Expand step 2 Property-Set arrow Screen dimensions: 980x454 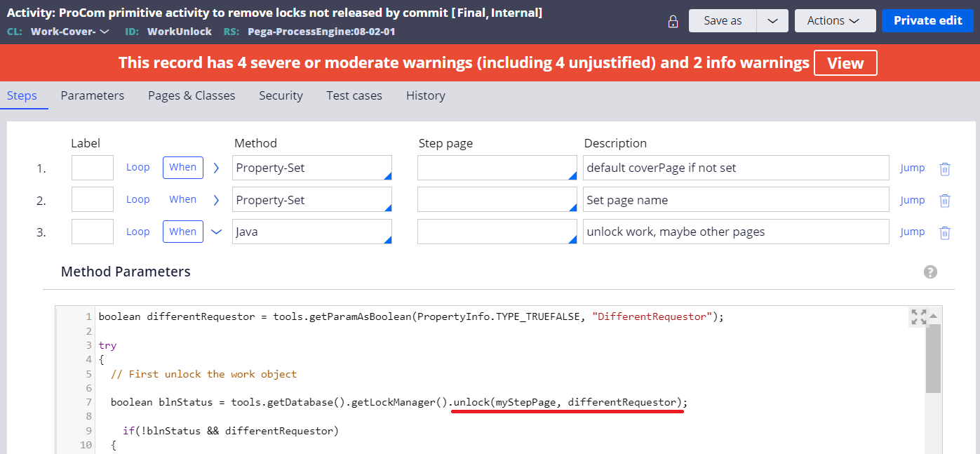point(216,200)
